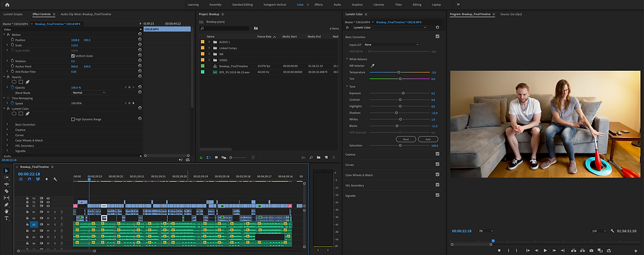
Task: Open Program monitor settings wrench
Action: [612, 231]
